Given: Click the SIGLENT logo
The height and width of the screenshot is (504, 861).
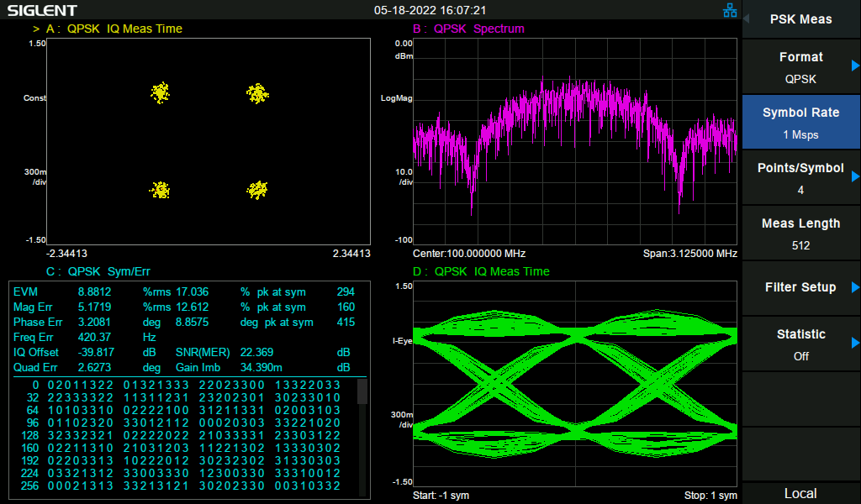Looking at the screenshot, I should (x=42, y=10).
